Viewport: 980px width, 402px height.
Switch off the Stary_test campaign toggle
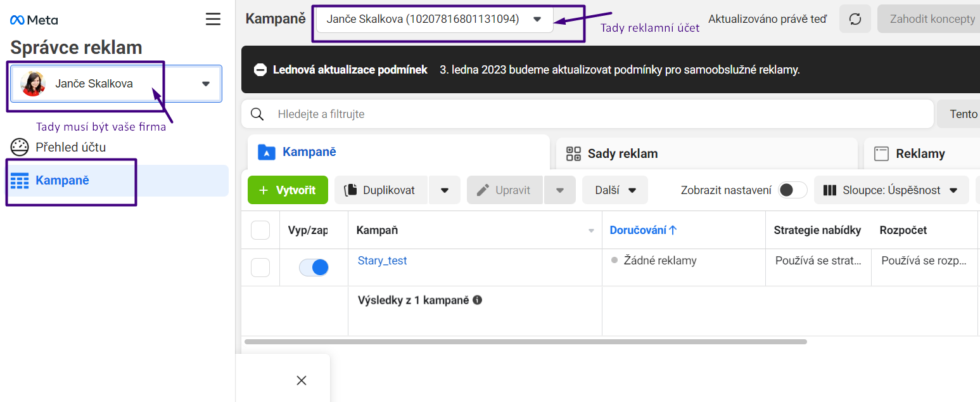point(314,268)
